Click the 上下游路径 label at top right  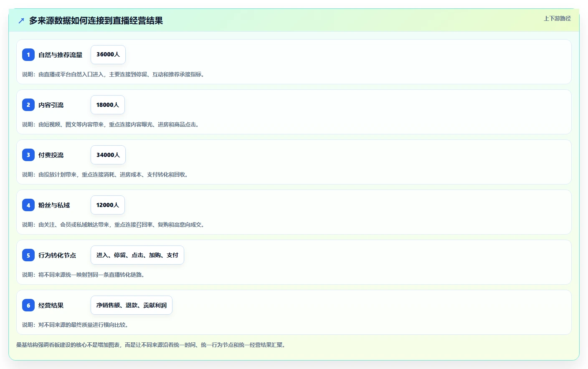point(557,18)
